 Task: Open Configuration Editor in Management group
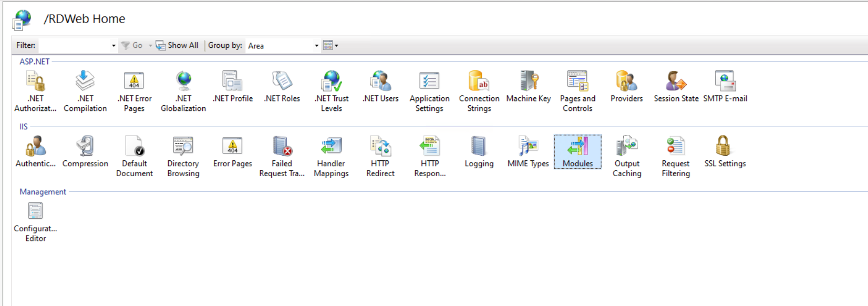(x=35, y=222)
